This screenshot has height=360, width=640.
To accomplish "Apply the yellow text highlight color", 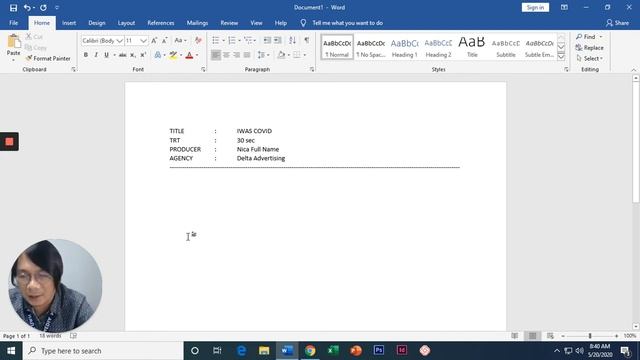I will [x=173, y=55].
